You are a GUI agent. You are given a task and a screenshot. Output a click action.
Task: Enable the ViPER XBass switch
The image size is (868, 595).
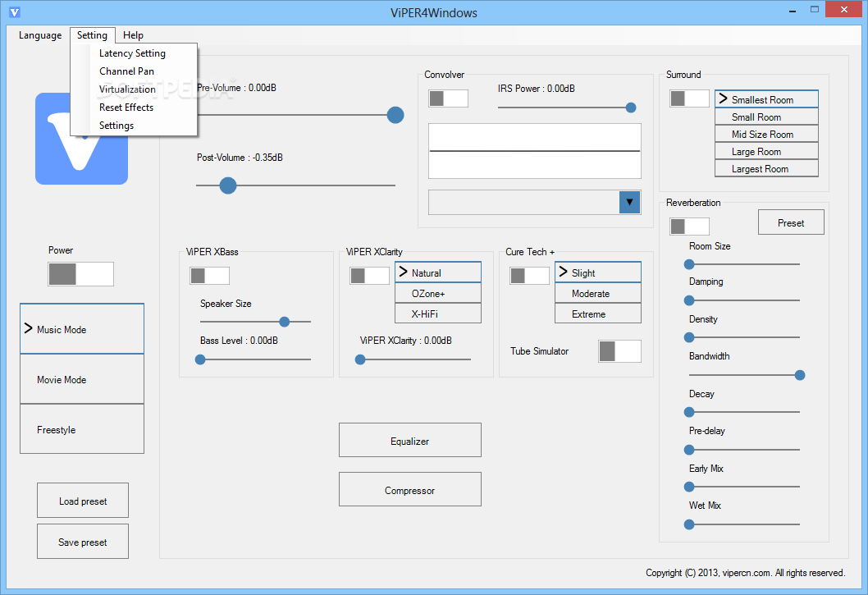[209, 276]
